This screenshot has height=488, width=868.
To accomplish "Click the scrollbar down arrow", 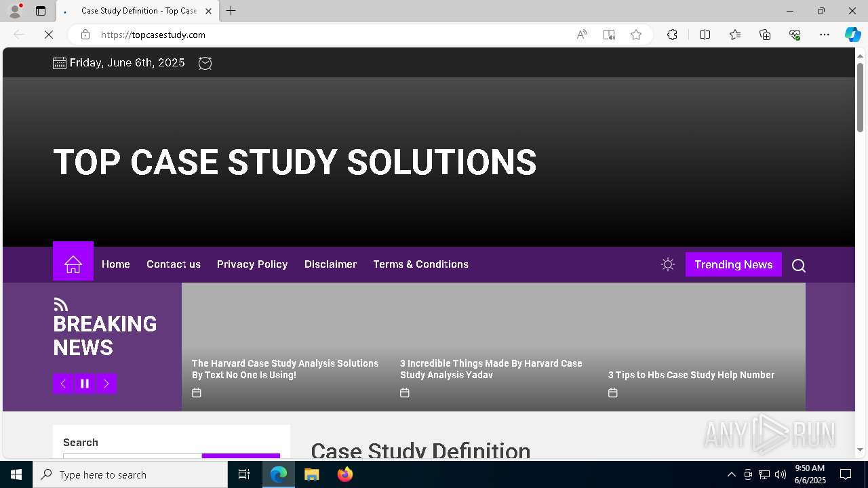I will point(860,449).
